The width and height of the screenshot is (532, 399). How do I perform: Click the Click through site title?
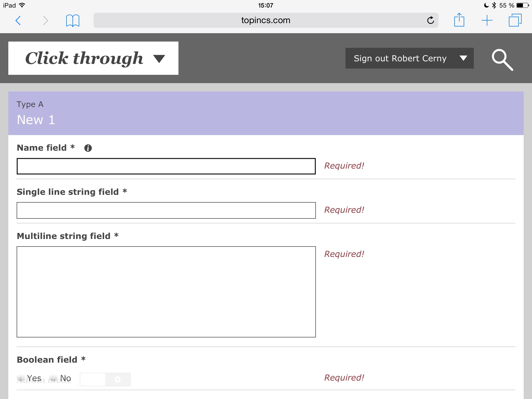pyautogui.click(x=84, y=58)
